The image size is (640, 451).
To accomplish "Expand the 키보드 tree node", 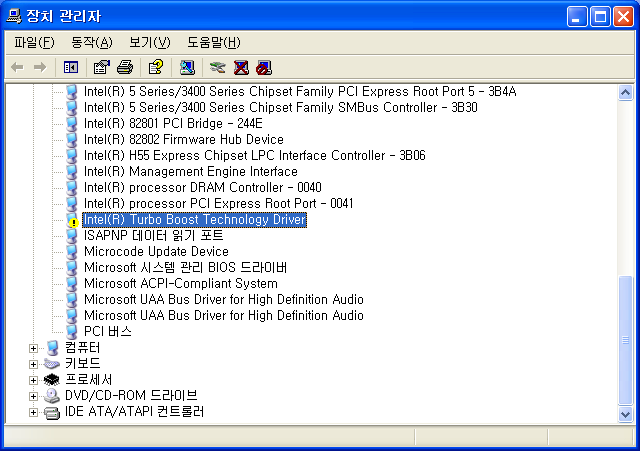I will 33,364.
